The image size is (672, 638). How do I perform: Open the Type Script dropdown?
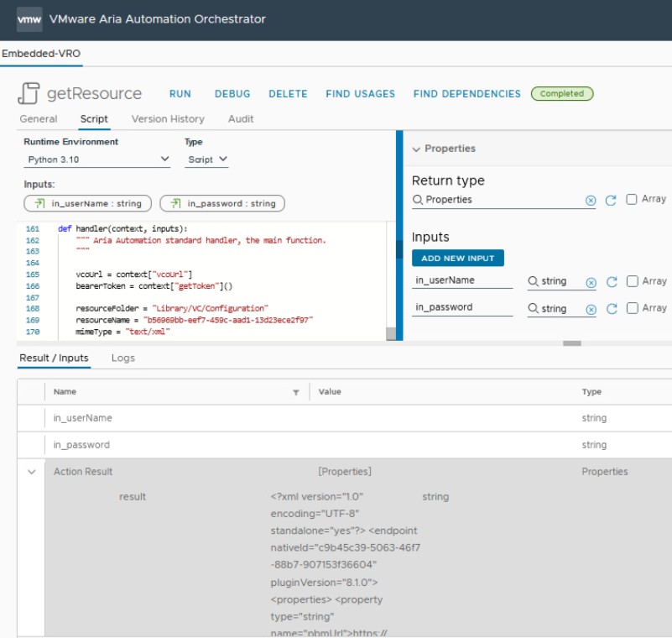coord(206,159)
